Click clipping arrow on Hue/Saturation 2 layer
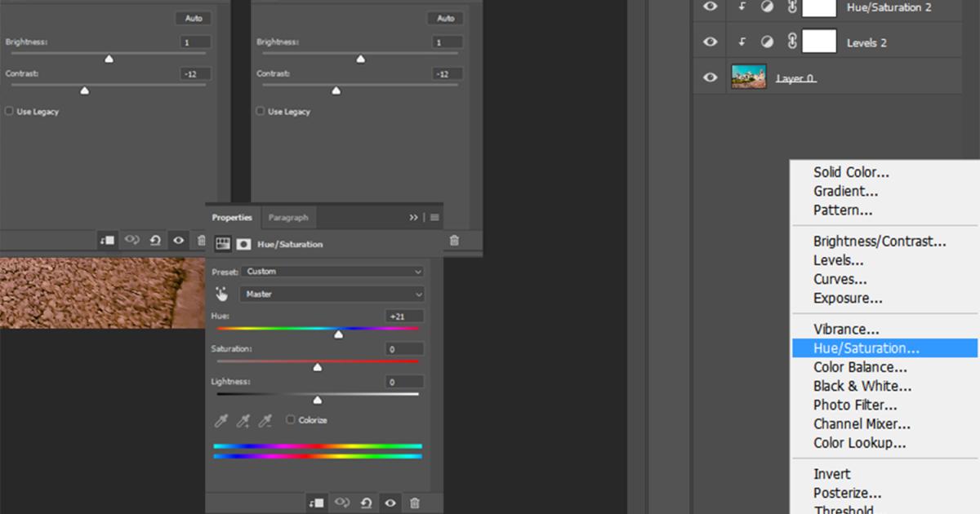This screenshot has height=514, width=980. pyautogui.click(x=742, y=7)
